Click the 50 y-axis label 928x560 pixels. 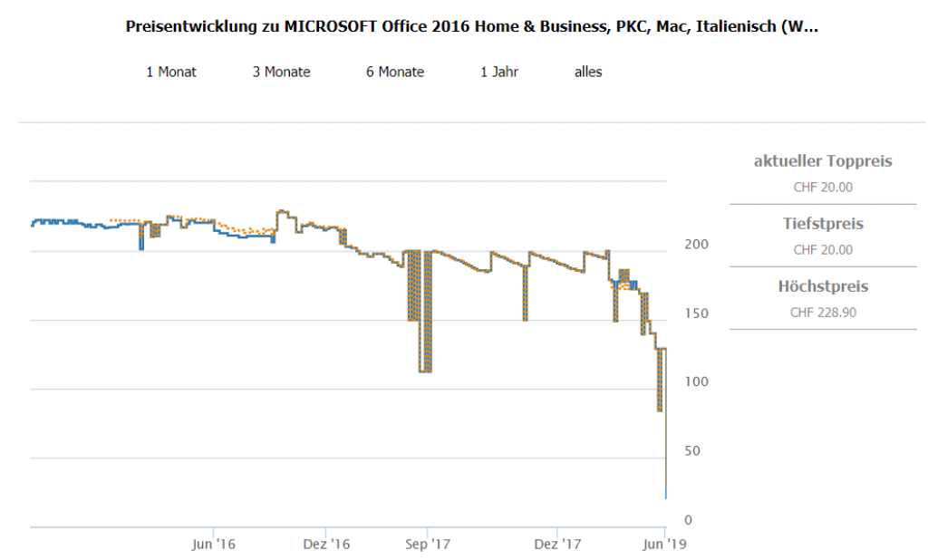[x=691, y=451]
